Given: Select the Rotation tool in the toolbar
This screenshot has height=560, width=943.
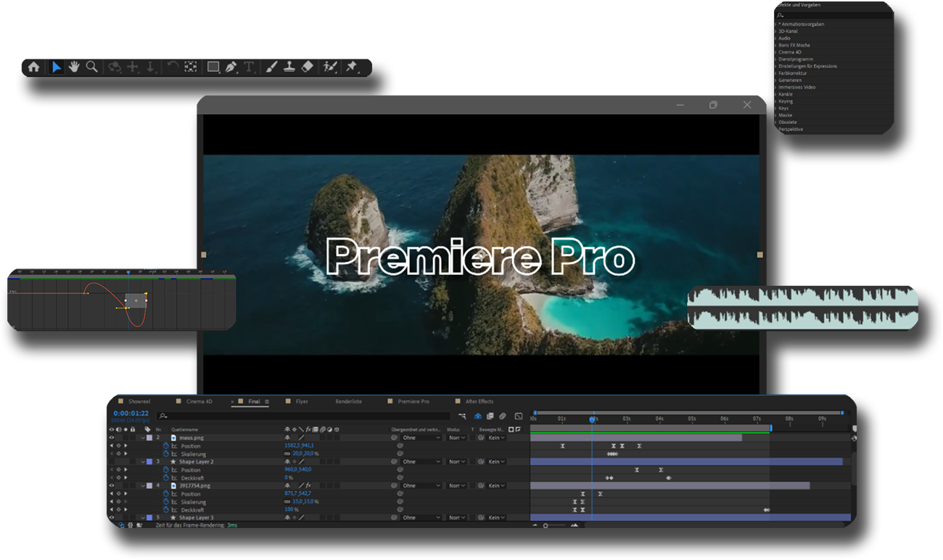Looking at the screenshot, I should [172, 67].
